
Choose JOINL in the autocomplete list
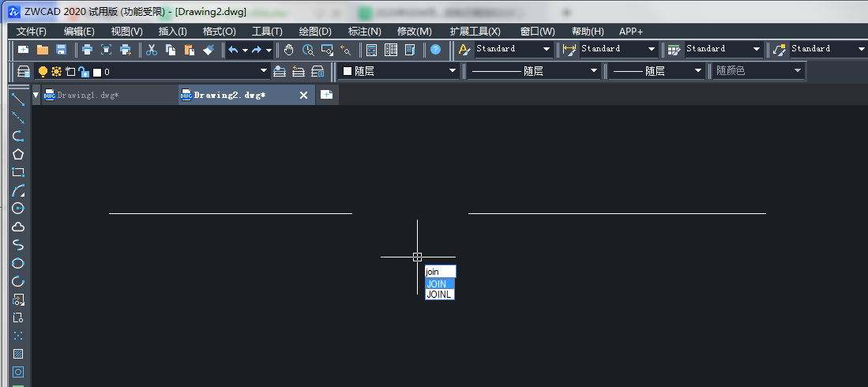(440, 294)
